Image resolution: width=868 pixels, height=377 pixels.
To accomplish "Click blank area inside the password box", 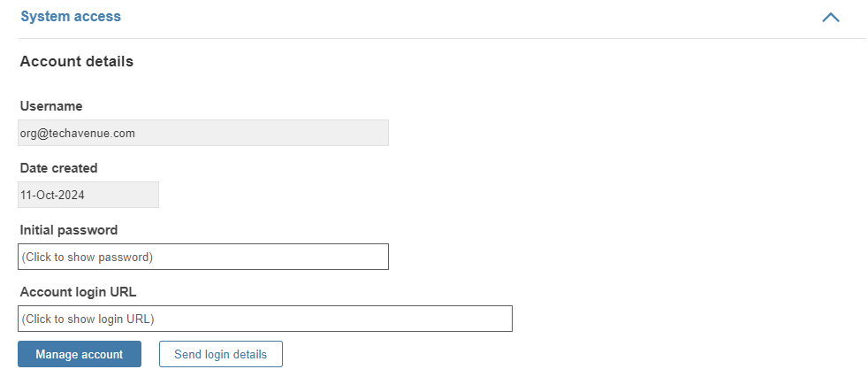I will pos(271,257).
